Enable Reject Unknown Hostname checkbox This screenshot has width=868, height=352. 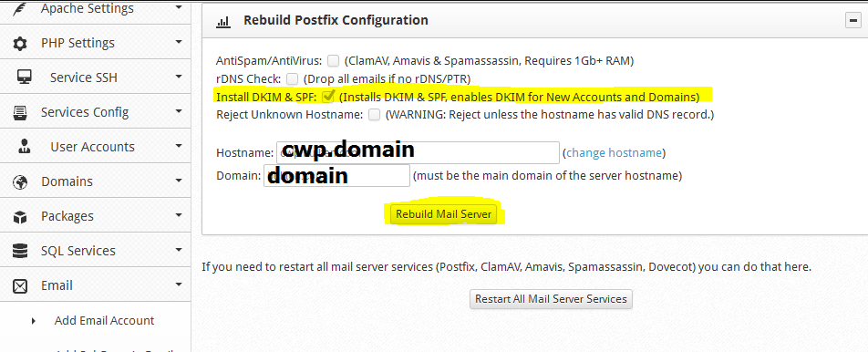pos(375,115)
